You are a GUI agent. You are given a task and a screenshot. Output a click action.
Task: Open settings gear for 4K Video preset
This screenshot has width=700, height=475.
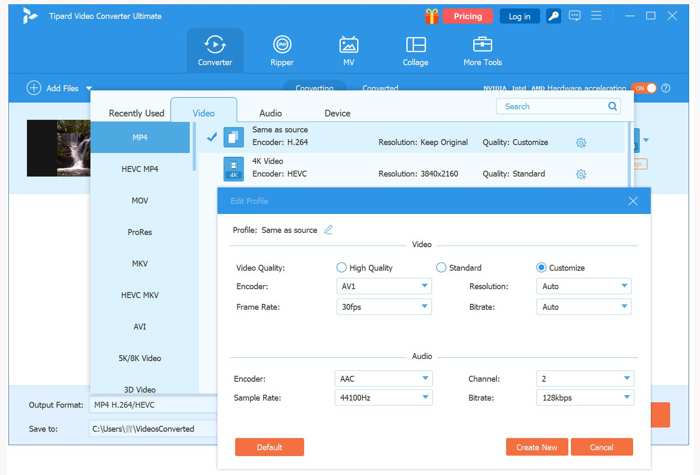pyautogui.click(x=581, y=174)
